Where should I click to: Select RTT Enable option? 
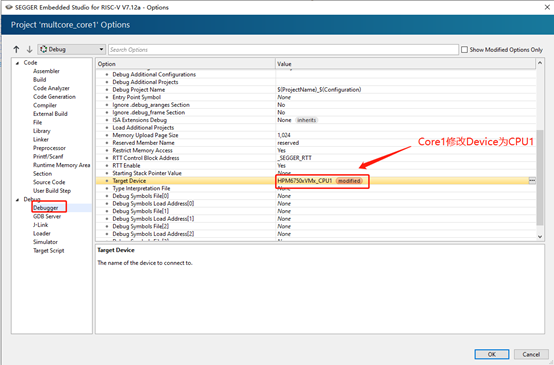126,165
